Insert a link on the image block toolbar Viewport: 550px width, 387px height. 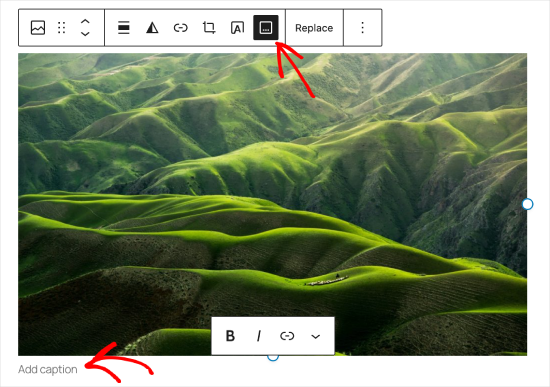181,28
